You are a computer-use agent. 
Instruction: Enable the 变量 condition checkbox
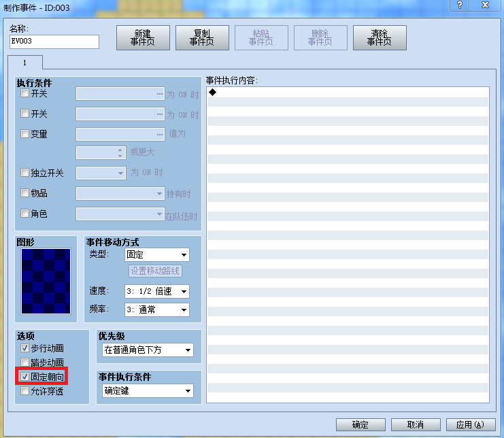[24, 133]
